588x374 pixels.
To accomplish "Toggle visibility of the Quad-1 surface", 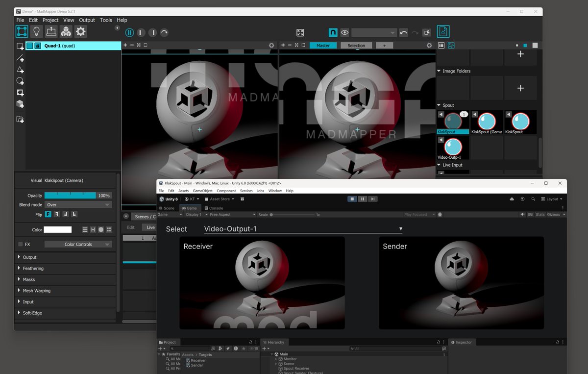I will click(x=29, y=46).
